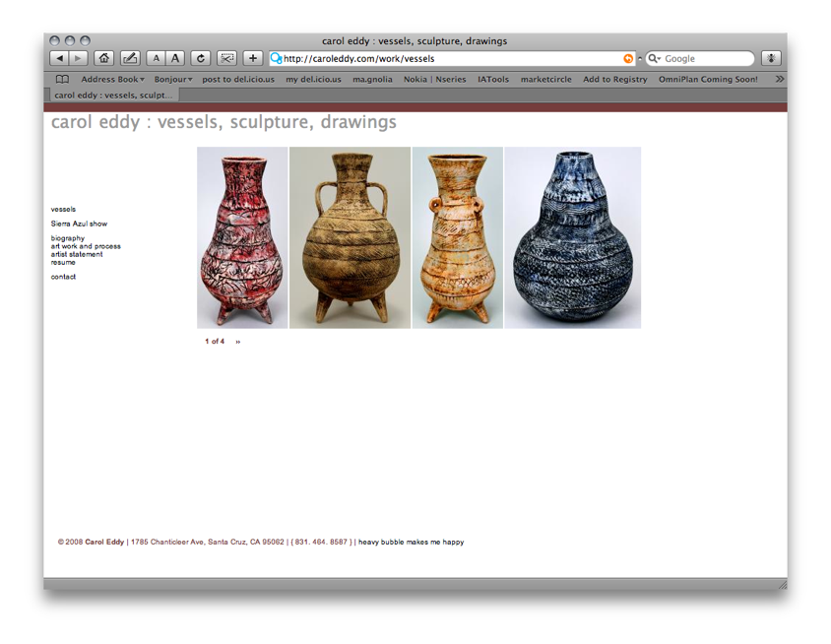
Task: Close the browser window with red button
Action: 54,40
